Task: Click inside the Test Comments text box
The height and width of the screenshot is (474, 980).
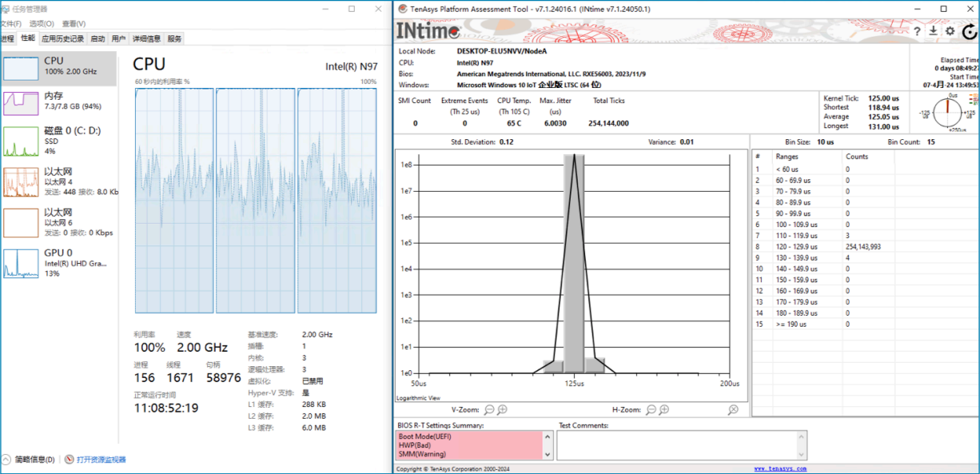Action: (x=676, y=445)
